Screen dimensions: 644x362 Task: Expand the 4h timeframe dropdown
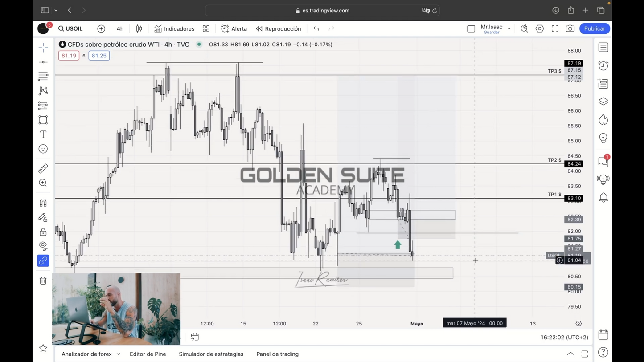[x=120, y=28]
